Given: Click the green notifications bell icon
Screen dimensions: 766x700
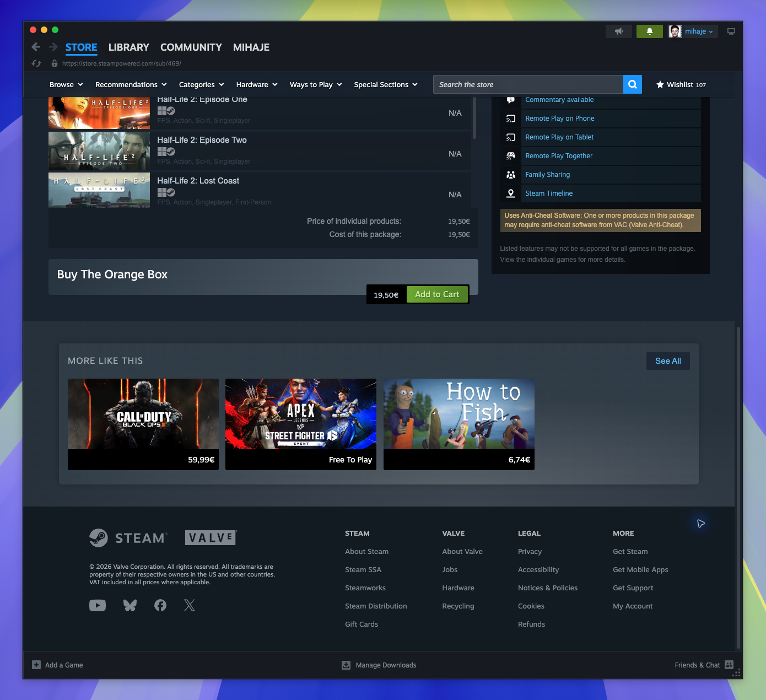Looking at the screenshot, I should 650,31.
